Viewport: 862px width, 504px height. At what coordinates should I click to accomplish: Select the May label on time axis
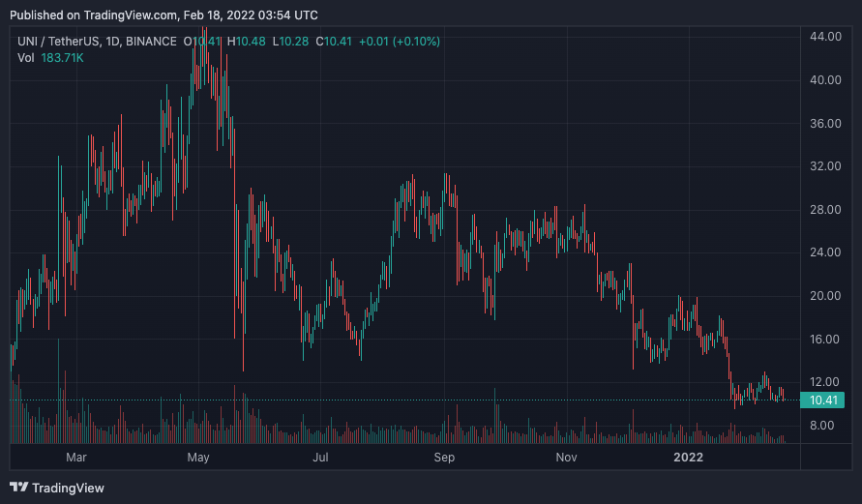point(198,458)
